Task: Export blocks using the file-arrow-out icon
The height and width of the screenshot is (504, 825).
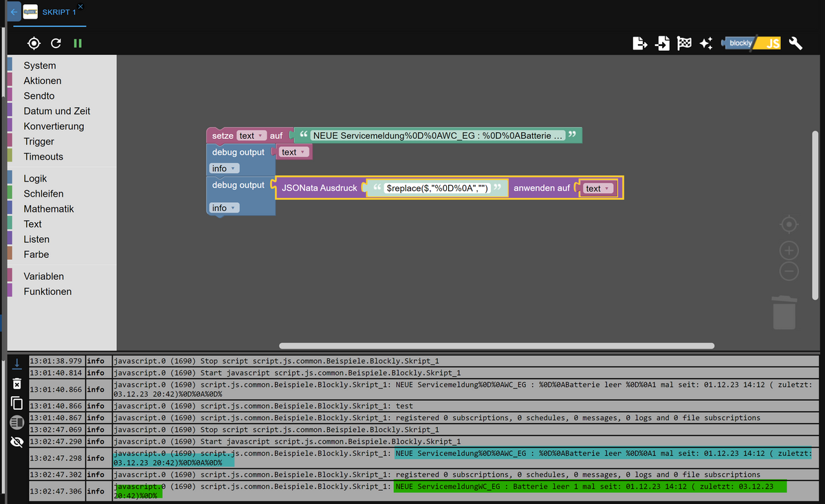Action: (640, 43)
